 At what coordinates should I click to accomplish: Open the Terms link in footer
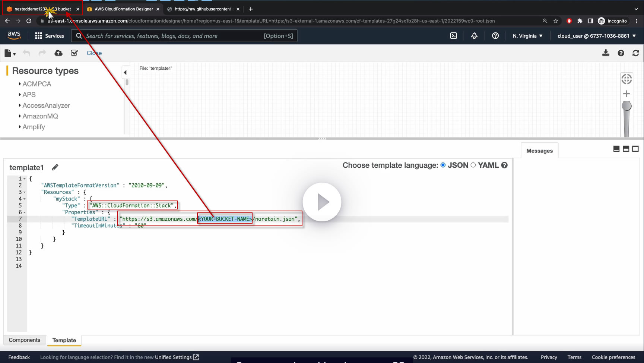(x=574, y=357)
